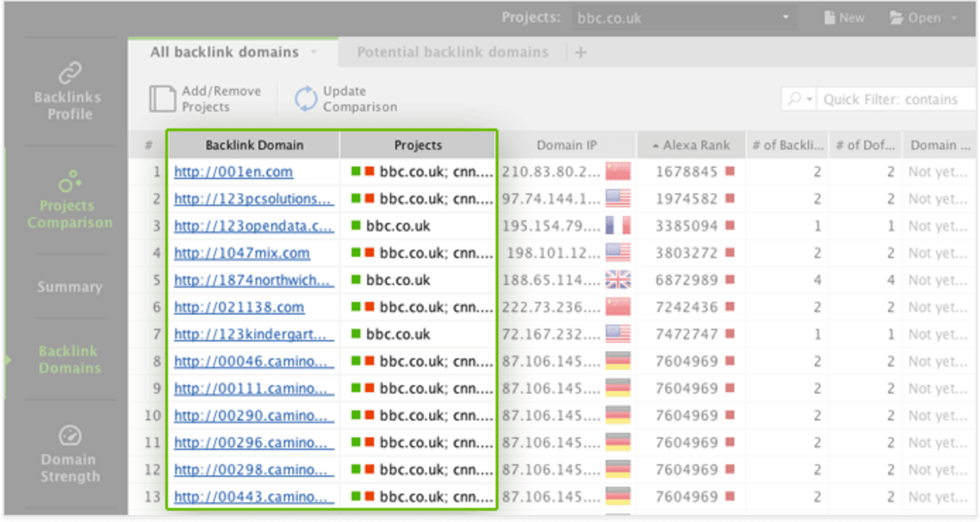
Task: Open the Domain Strength gauge icon
Action: click(x=70, y=435)
